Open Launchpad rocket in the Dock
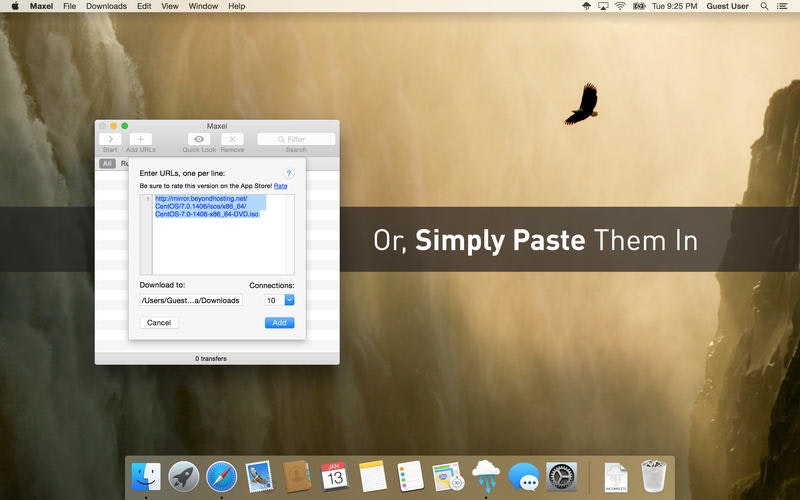800x500 pixels. click(x=184, y=477)
